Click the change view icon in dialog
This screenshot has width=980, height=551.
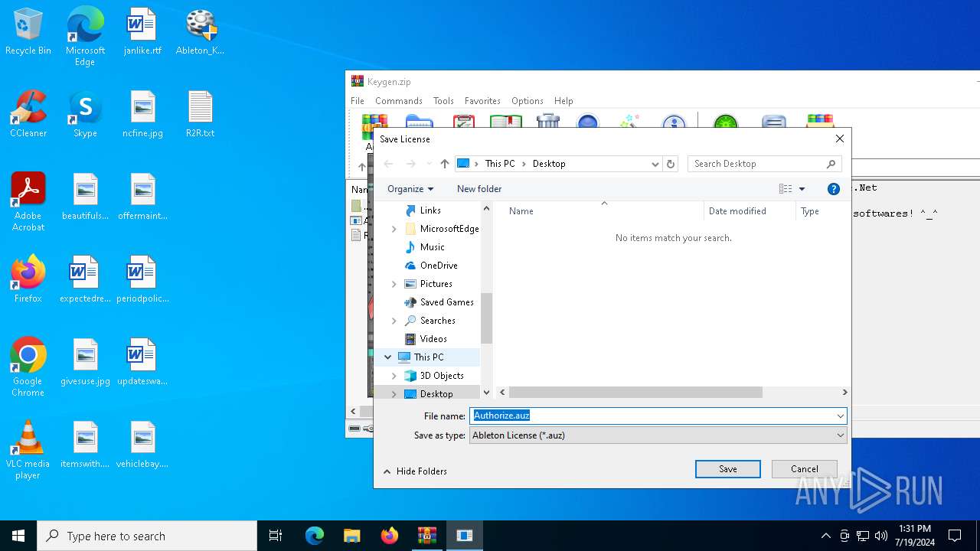coord(786,189)
